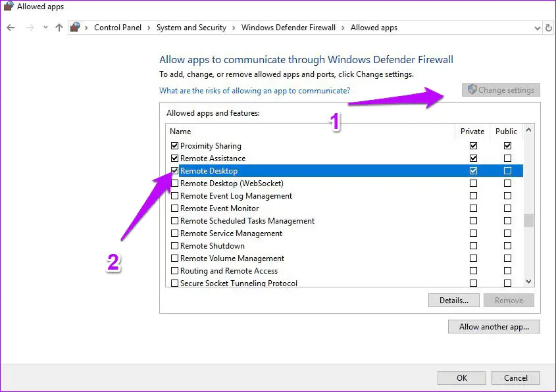The image size is (556, 392).
Task: Toggle the Remote Assistance checkbox
Action: pos(174,158)
